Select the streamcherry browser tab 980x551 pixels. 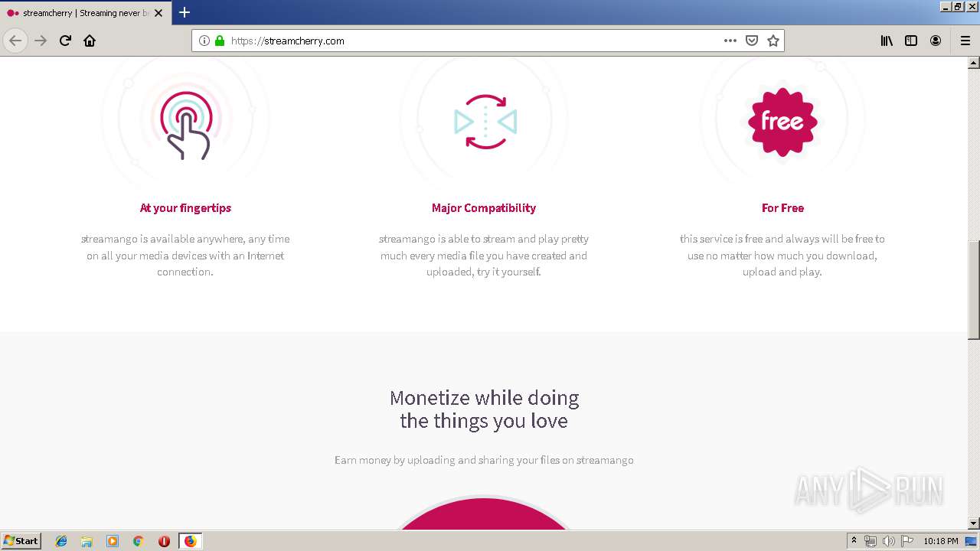[x=84, y=13]
